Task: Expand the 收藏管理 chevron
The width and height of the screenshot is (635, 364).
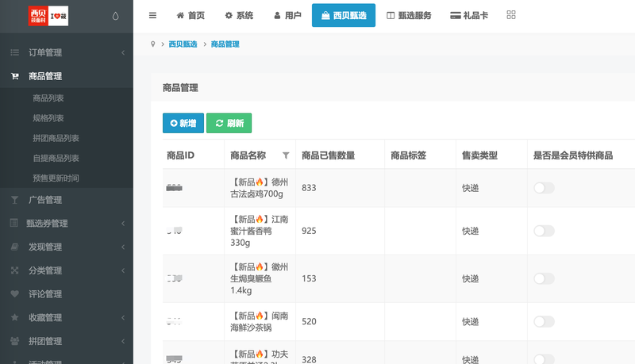Action: (123, 317)
